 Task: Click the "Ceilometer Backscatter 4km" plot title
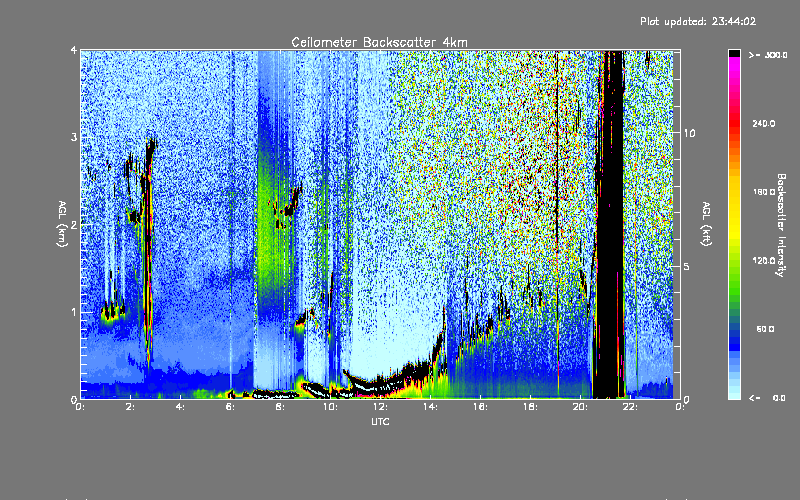379,42
